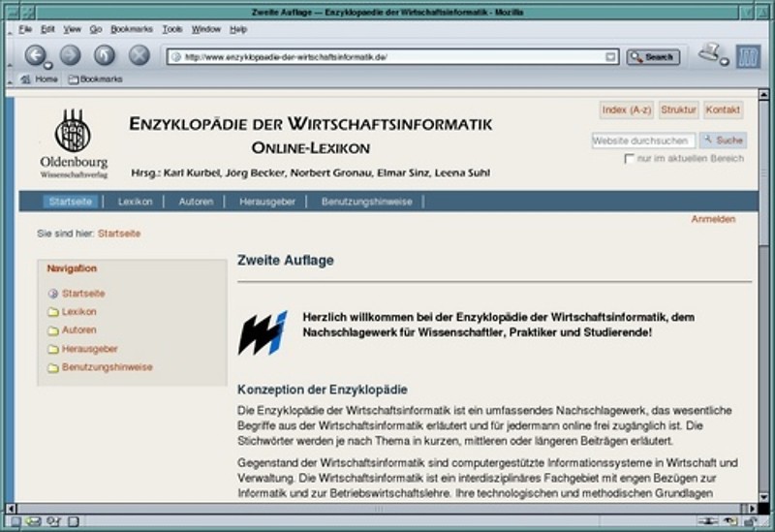Image resolution: width=775 pixels, height=532 pixels.
Task: Open the Bookmarks folder in personal toolbar
Action: coord(95,79)
